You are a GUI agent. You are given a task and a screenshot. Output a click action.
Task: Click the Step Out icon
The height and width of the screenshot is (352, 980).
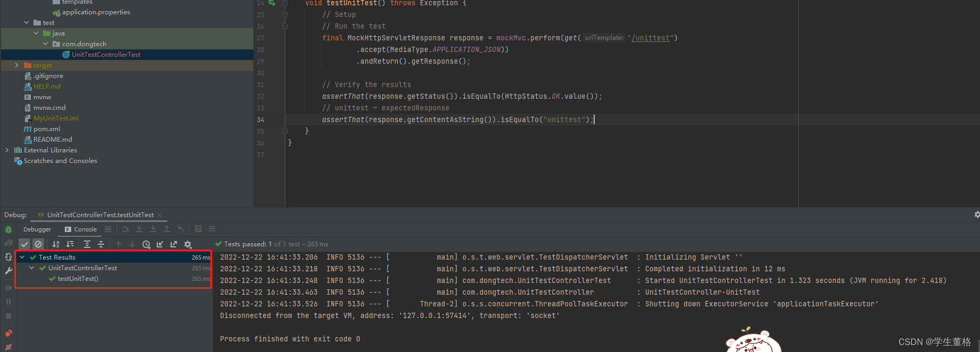point(167,229)
